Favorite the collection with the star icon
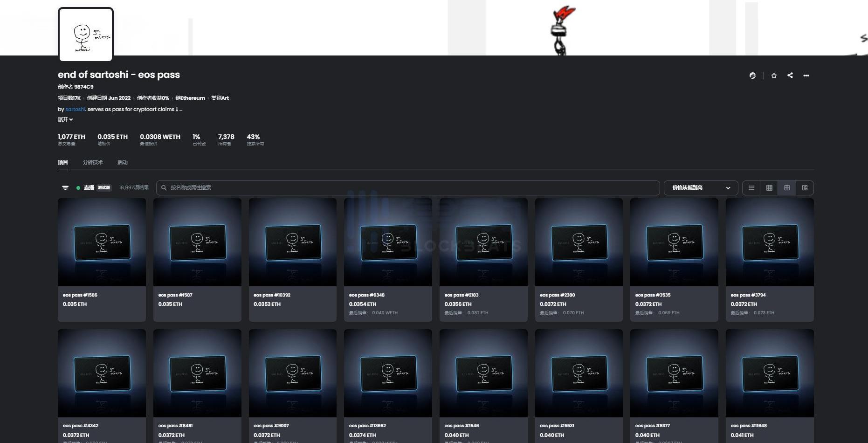Screen dimensions: 868x443 pyautogui.click(x=774, y=76)
